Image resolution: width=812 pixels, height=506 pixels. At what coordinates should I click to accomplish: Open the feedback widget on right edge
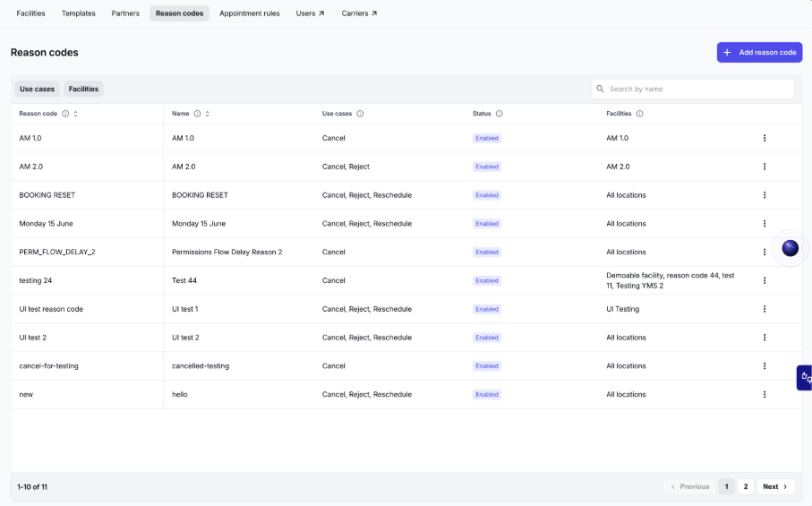click(x=804, y=378)
